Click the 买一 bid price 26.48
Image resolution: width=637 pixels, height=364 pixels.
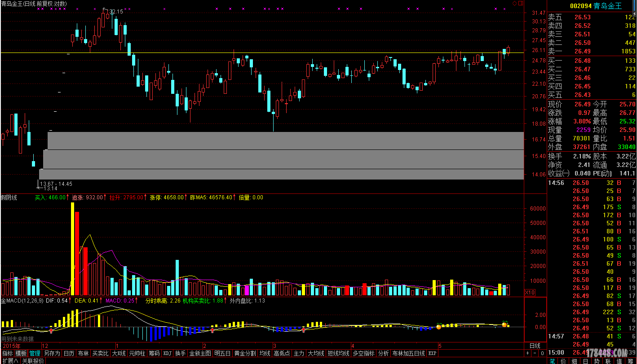coord(582,61)
